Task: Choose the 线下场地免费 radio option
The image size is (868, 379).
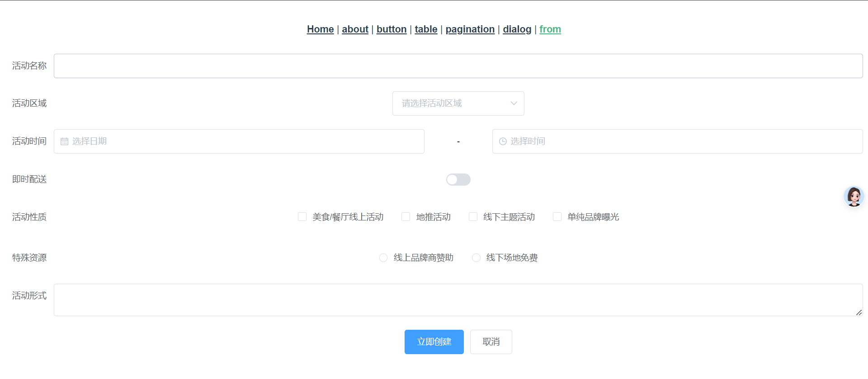Action: tap(476, 258)
